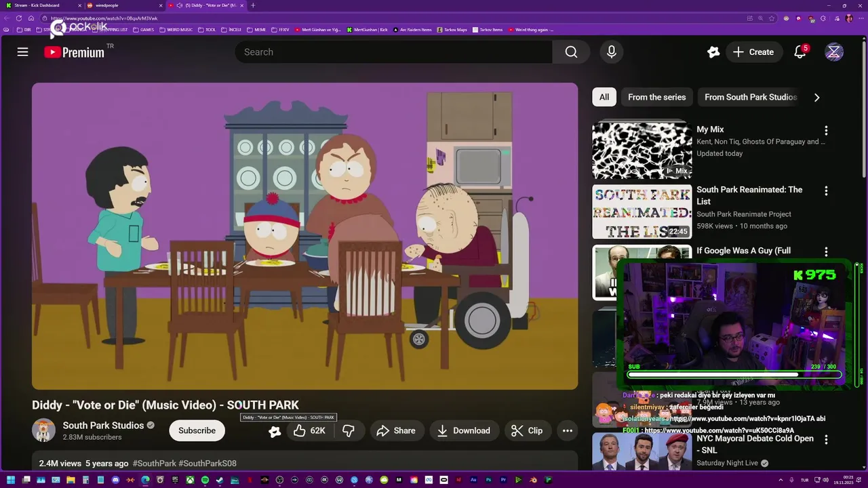Viewport: 868px width, 488px height.
Task: Subscribe to South Park Studios
Action: pyautogui.click(x=197, y=430)
